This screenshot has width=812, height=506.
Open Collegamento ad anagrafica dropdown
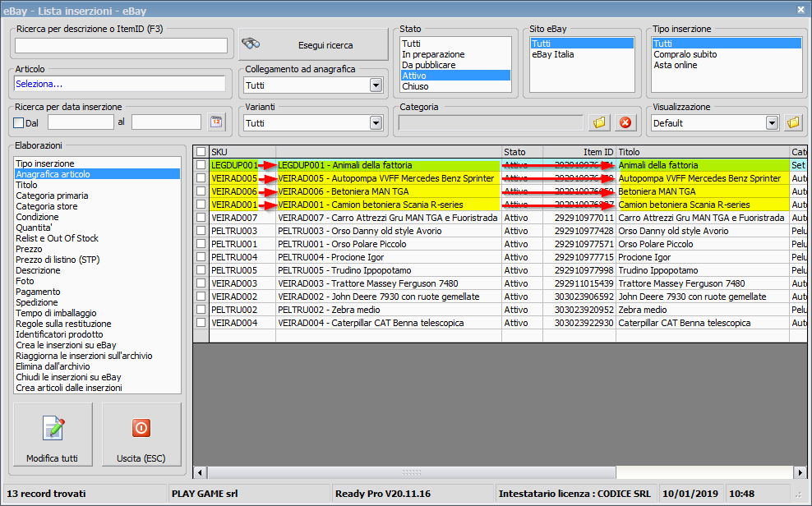tap(376, 85)
